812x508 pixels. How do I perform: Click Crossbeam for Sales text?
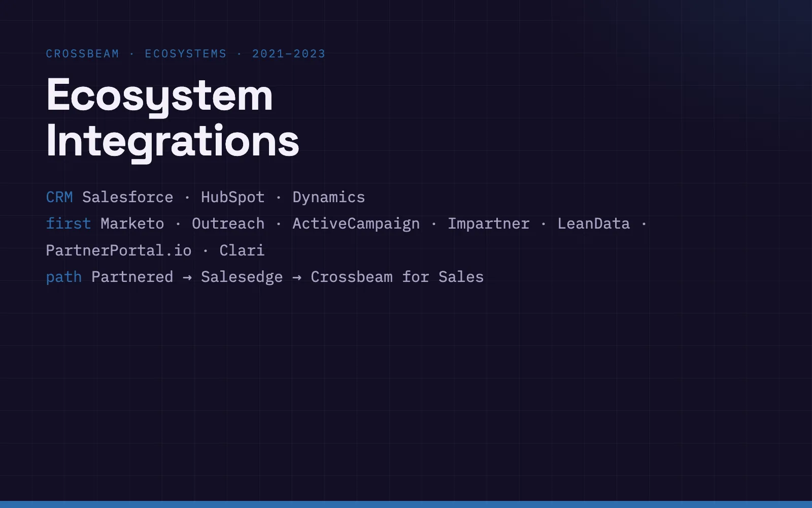tap(397, 277)
